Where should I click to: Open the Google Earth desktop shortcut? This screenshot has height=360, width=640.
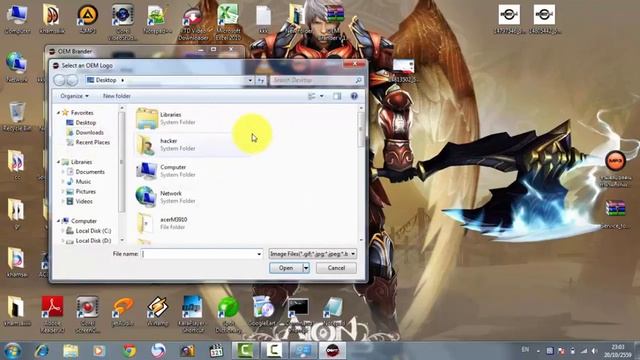263,311
